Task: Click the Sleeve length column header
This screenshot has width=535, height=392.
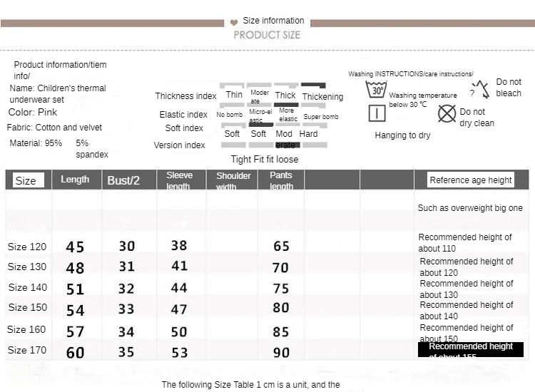Action: point(179,180)
